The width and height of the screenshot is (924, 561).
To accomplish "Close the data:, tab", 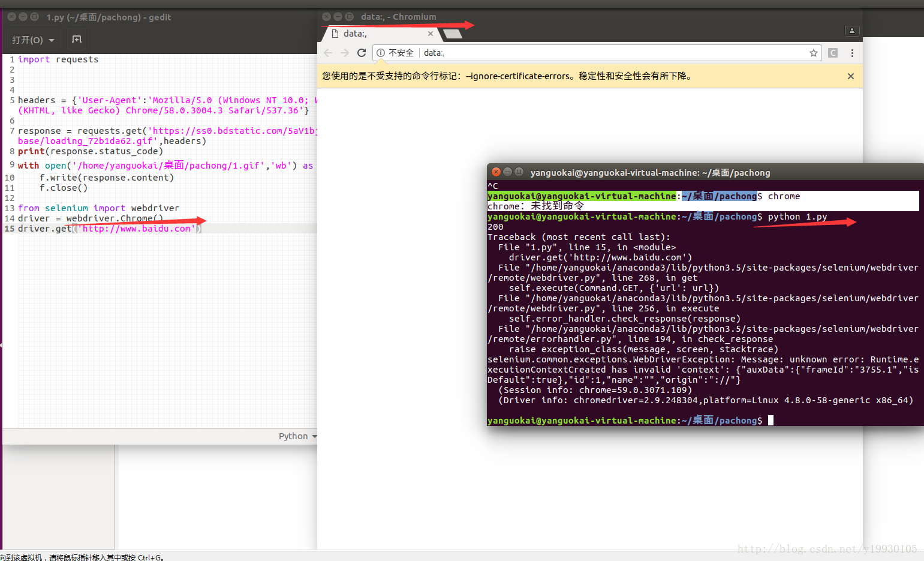I will coord(430,34).
